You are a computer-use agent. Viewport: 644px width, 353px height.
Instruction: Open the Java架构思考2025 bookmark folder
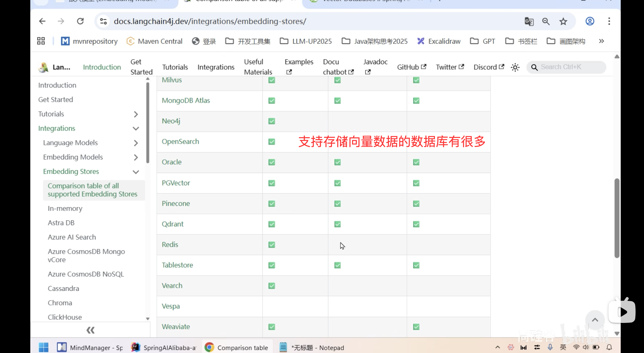coord(375,41)
